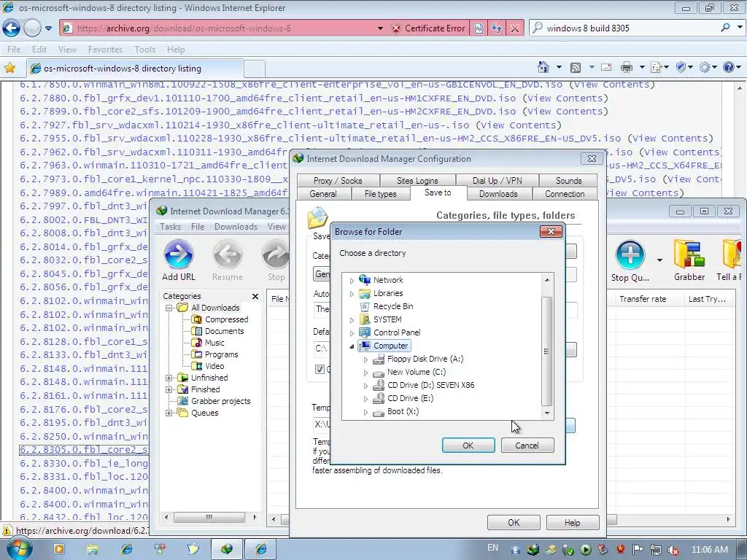Image resolution: width=747 pixels, height=560 pixels.
Task: Switch to the Dial Up / VPN tab
Action: (498, 181)
